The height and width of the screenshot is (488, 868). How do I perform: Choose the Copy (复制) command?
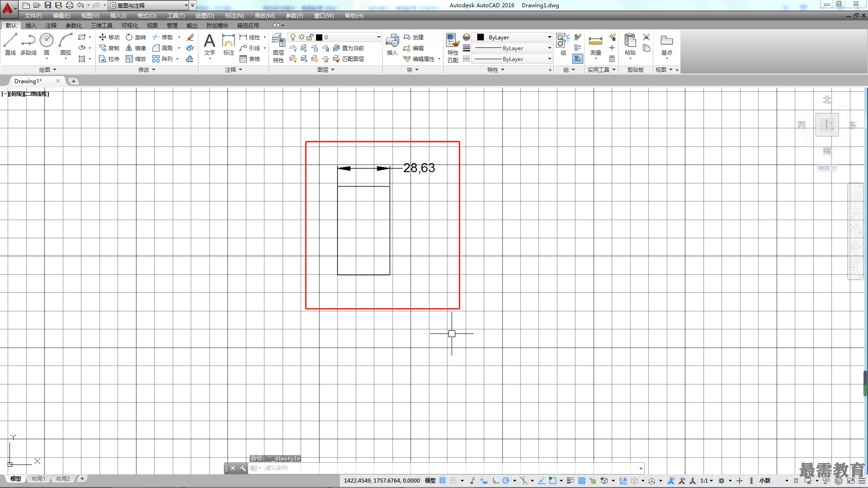tap(109, 48)
